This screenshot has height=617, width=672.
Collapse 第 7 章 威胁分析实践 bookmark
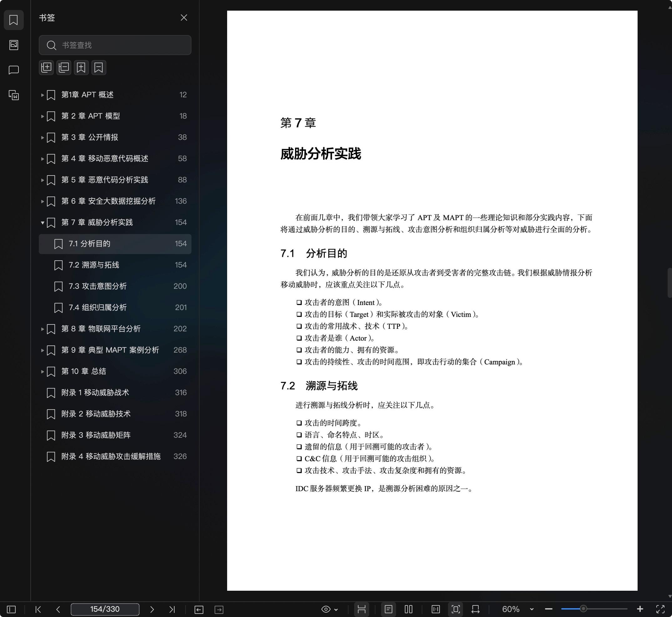43,223
